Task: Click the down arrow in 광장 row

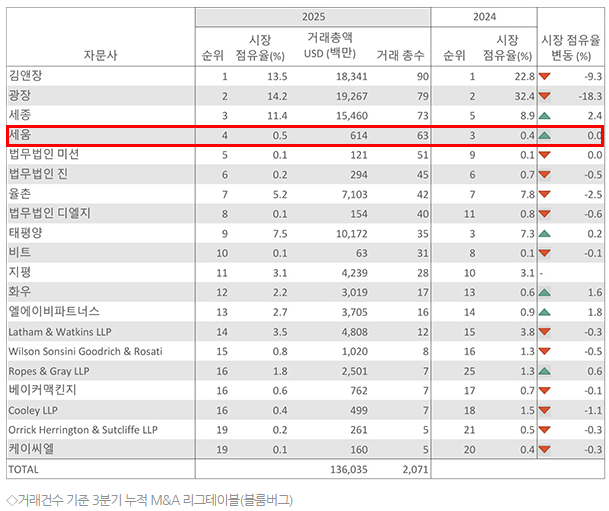Action: click(545, 96)
